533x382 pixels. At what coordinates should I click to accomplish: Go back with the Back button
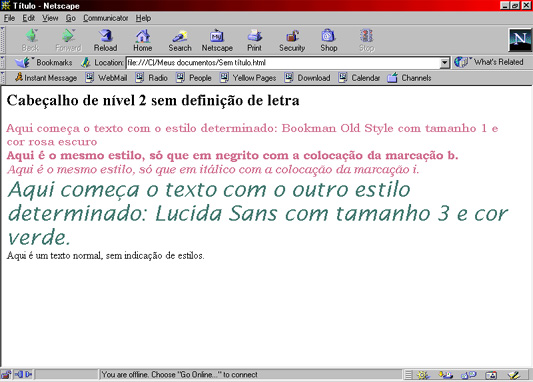tap(31, 40)
